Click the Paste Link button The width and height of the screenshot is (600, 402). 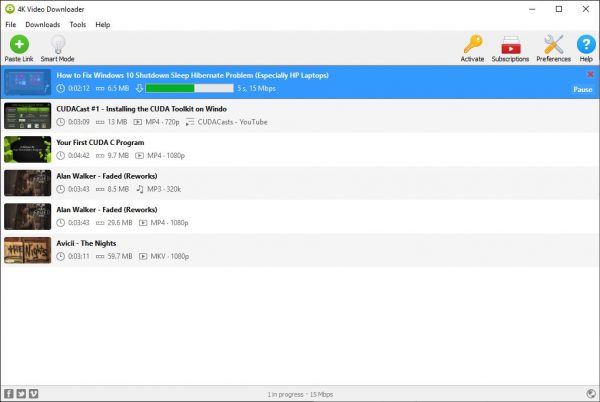(x=19, y=47)
